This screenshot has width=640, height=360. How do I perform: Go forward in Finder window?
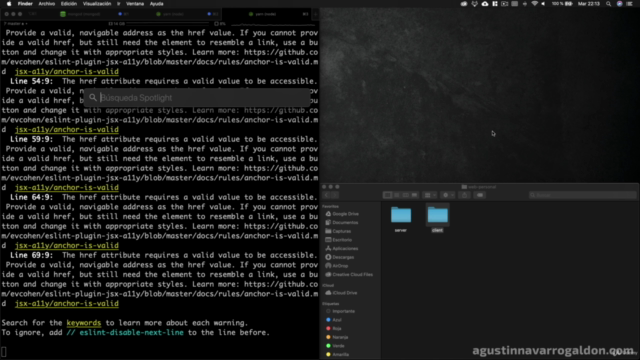point(335,195)
